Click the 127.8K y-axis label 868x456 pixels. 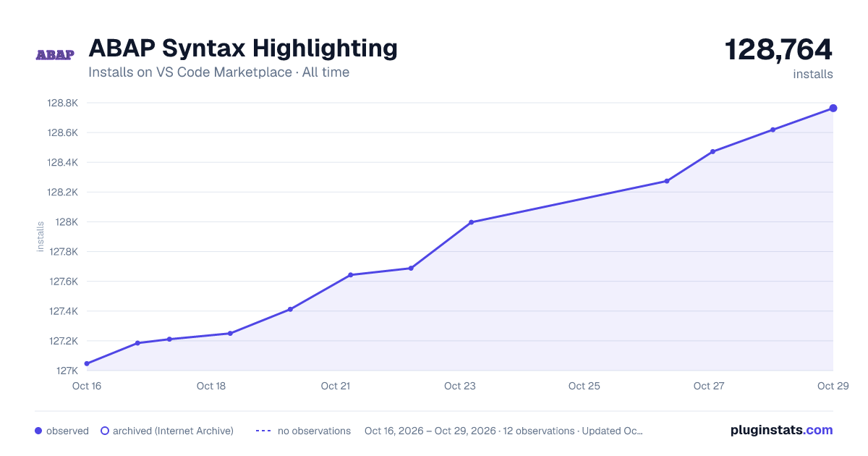click(x=63, y=252)
